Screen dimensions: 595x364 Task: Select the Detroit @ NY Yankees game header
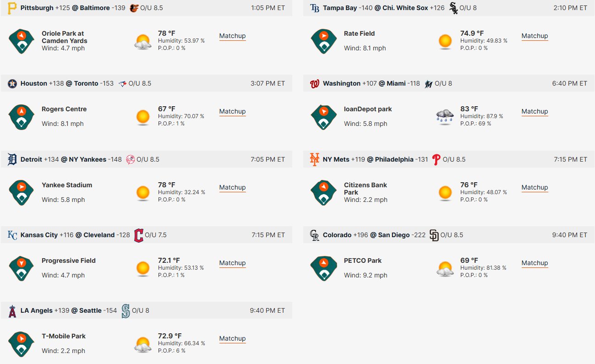147,159
